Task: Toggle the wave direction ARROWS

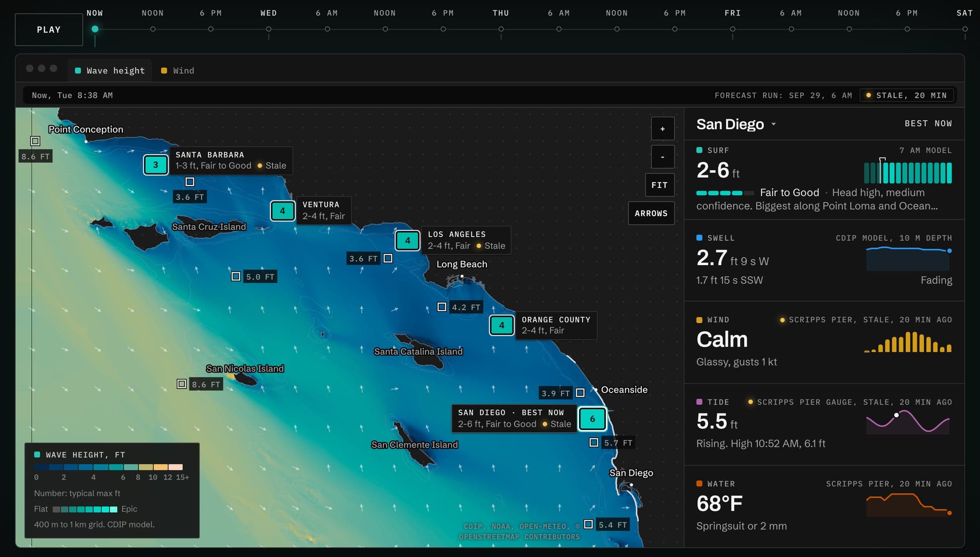Action: coord(651,213)
